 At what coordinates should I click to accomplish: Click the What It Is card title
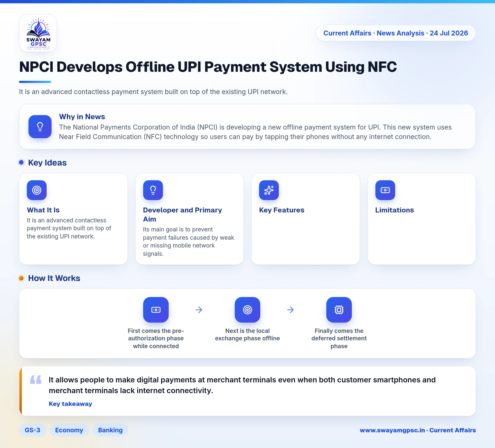tap(43, 210)
